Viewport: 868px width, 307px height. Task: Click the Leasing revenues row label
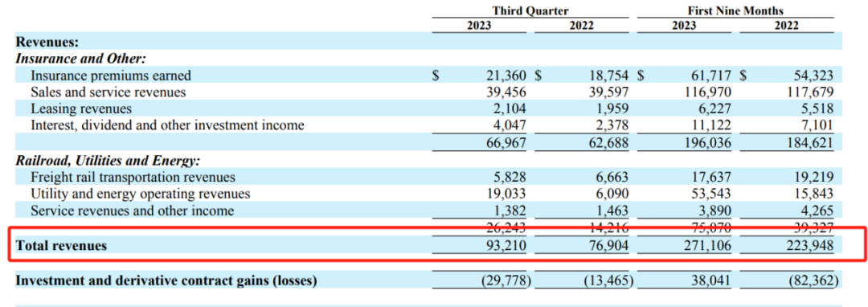click(x=81, y=109)
